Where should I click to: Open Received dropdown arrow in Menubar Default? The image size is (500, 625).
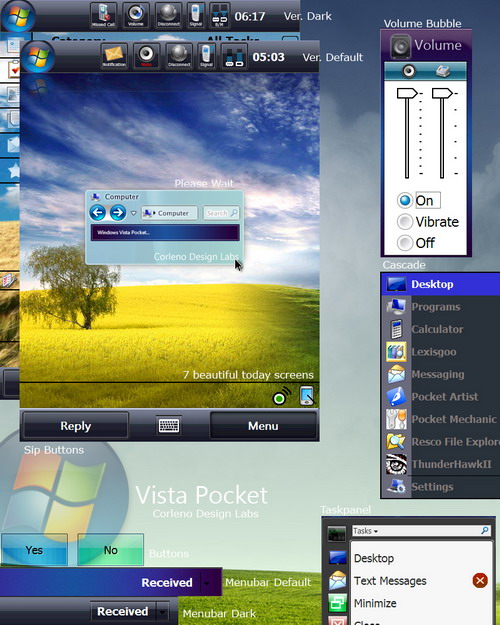(x=207, y=583)
